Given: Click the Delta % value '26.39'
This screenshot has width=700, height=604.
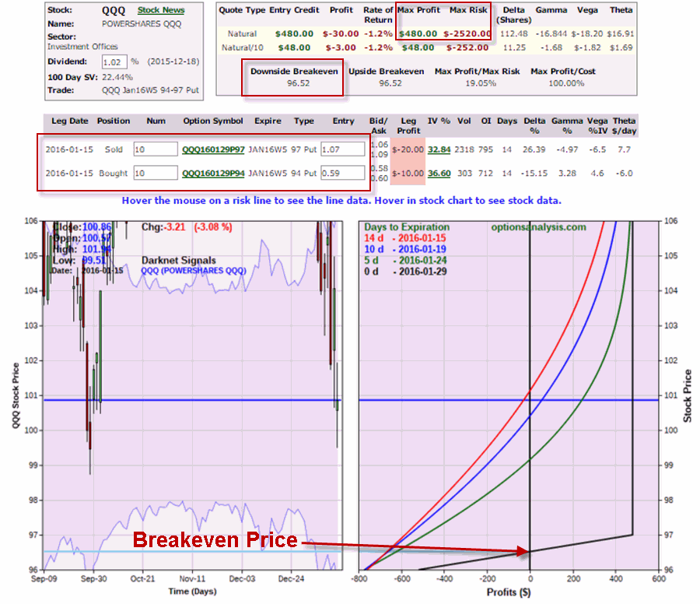Looking at the screenshot, I should (x=534, y=149).
